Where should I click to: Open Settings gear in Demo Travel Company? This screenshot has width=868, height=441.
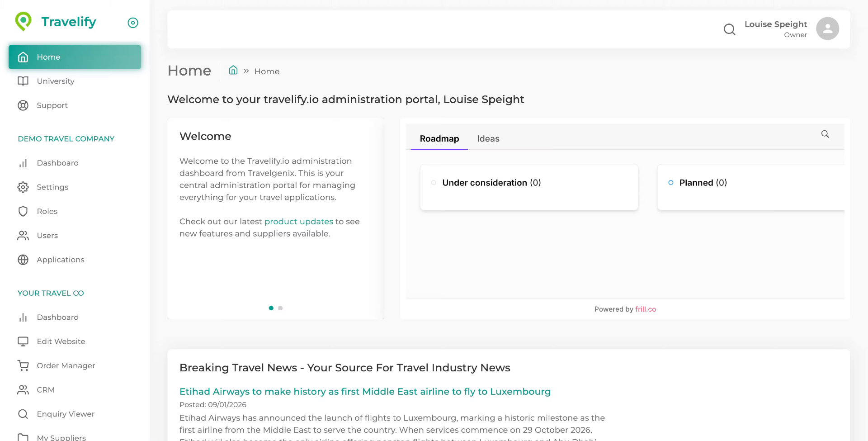[23, 187]
